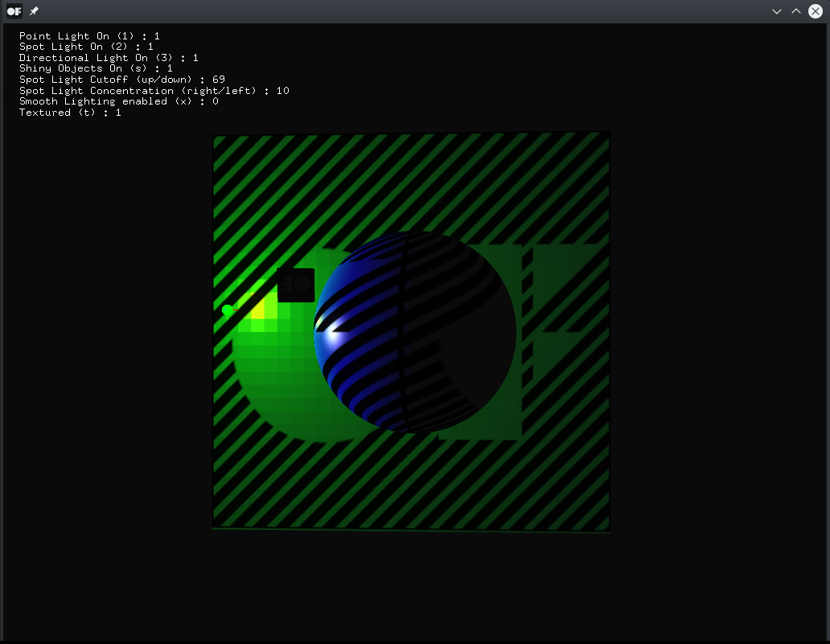Toggle the Point Light On setting line
This screenshot has height=644, width=830.
coord(88,35)
